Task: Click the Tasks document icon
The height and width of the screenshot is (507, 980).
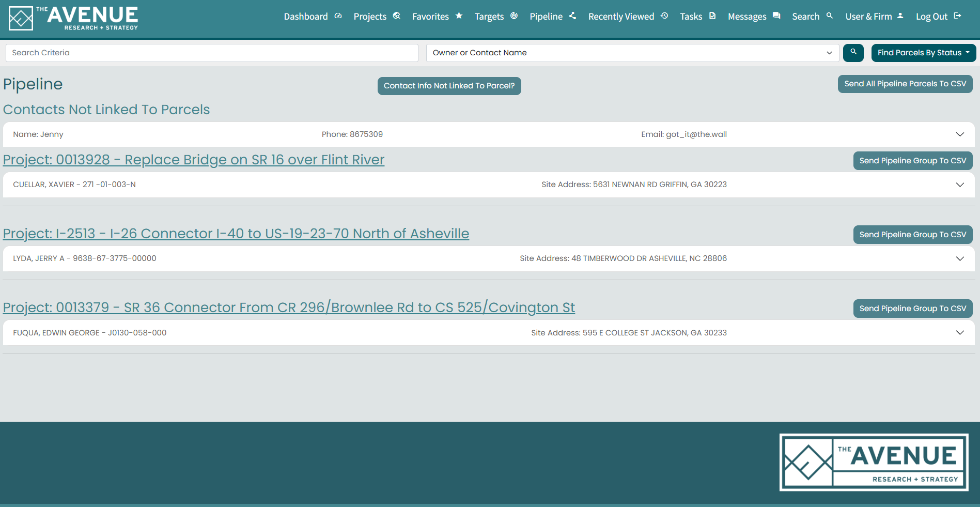Action: tap(712, 16)
